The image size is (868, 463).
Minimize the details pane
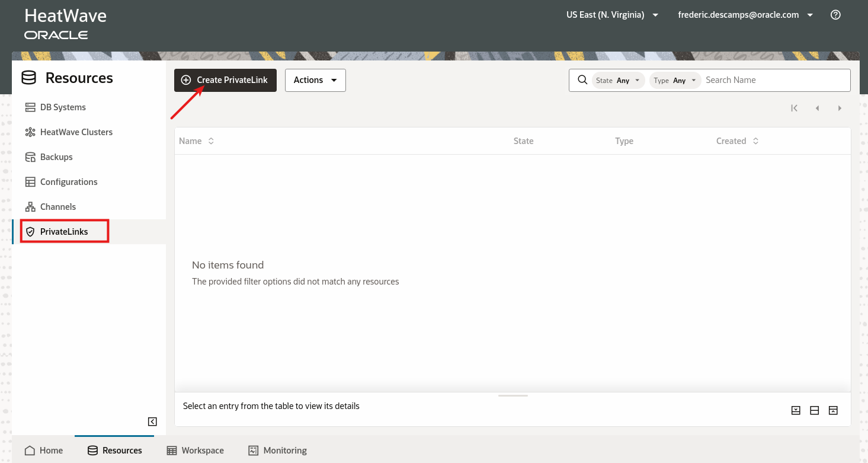tap(796, 410)
